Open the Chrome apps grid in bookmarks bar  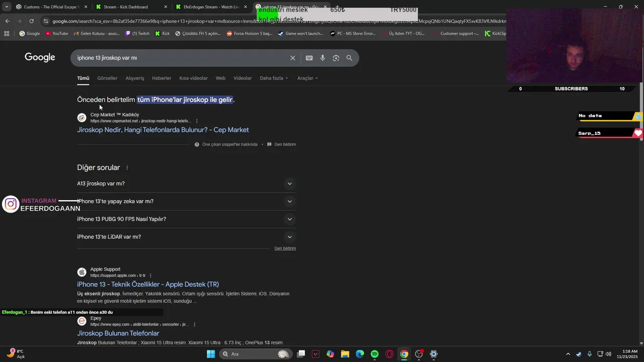[x=7, y=34]
